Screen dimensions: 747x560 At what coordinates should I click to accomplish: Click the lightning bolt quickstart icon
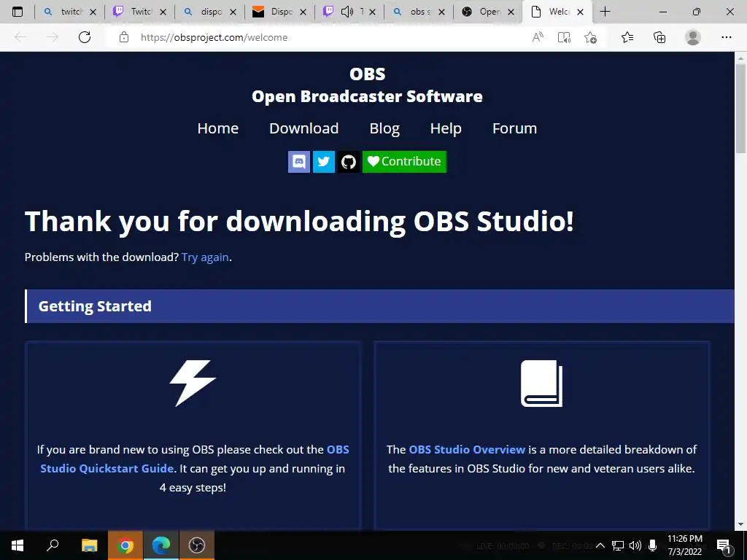193,384
